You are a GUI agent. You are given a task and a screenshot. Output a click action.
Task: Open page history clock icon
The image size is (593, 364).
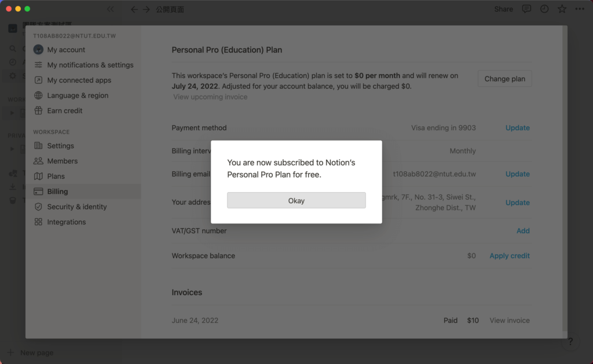(544, 9)
